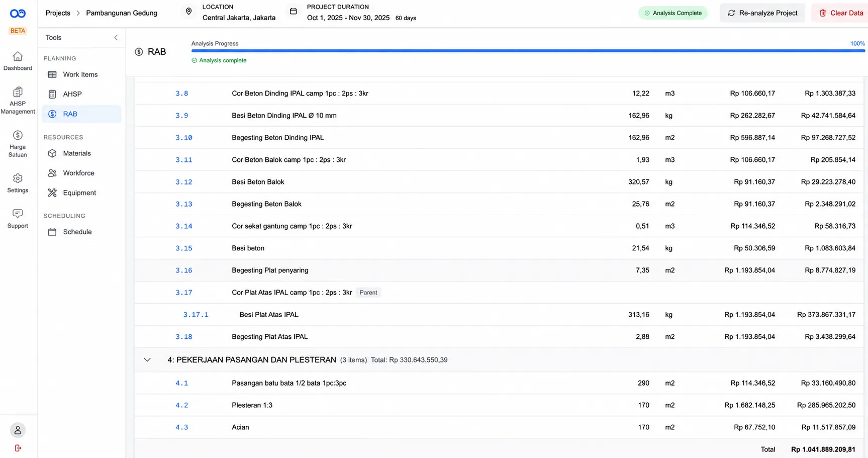Collapse the Tools panel chevron
The width and height of the screenshot is (868, 458).
[x=116, y=38]
